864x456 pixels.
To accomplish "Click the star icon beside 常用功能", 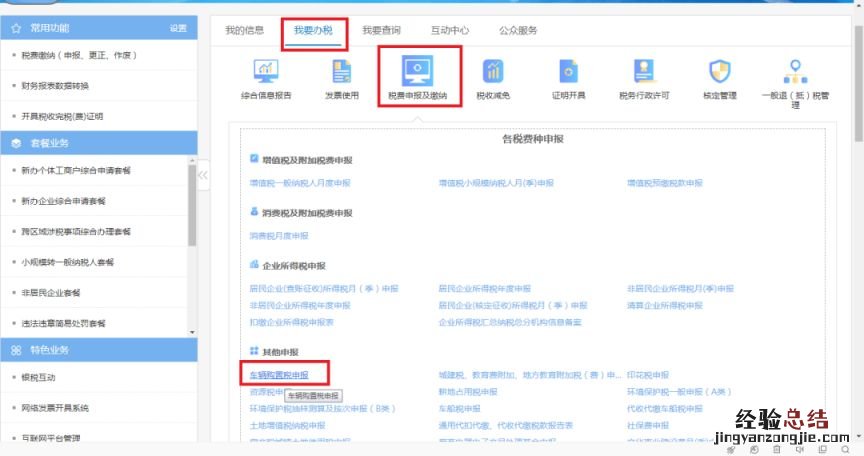I will pyautogui.click(x=16, y=28).
